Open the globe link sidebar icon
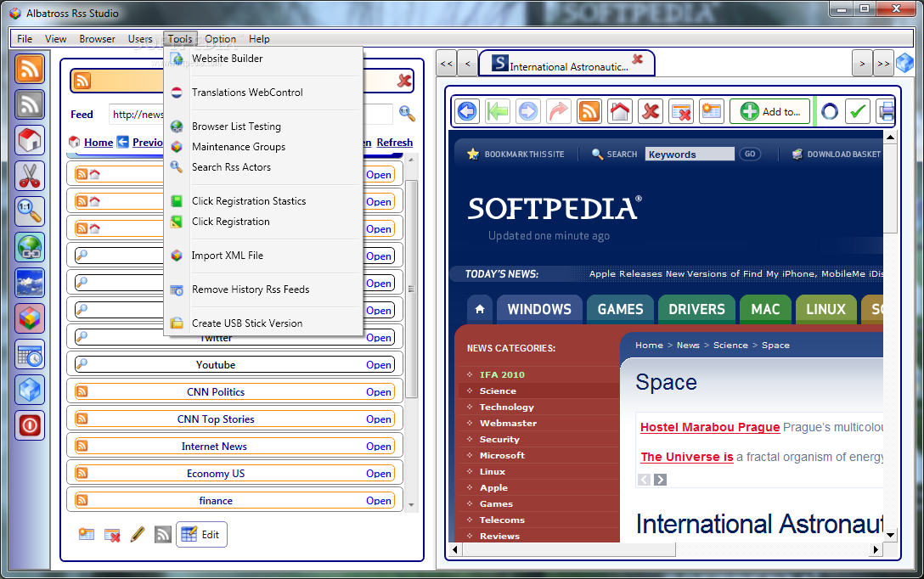Viewport: 924px width, 579px height. tap(30, 247)
